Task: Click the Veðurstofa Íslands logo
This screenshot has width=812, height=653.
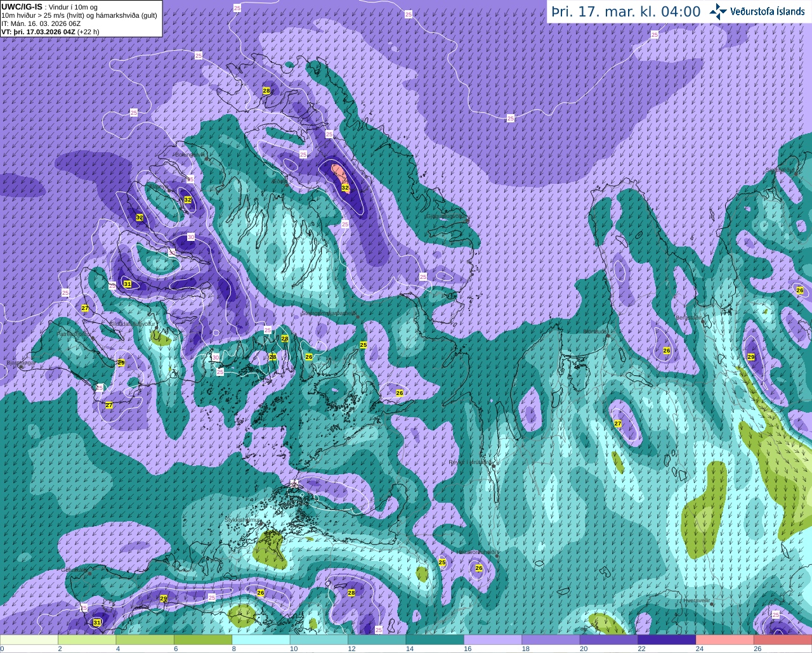Action: (757, 11)
